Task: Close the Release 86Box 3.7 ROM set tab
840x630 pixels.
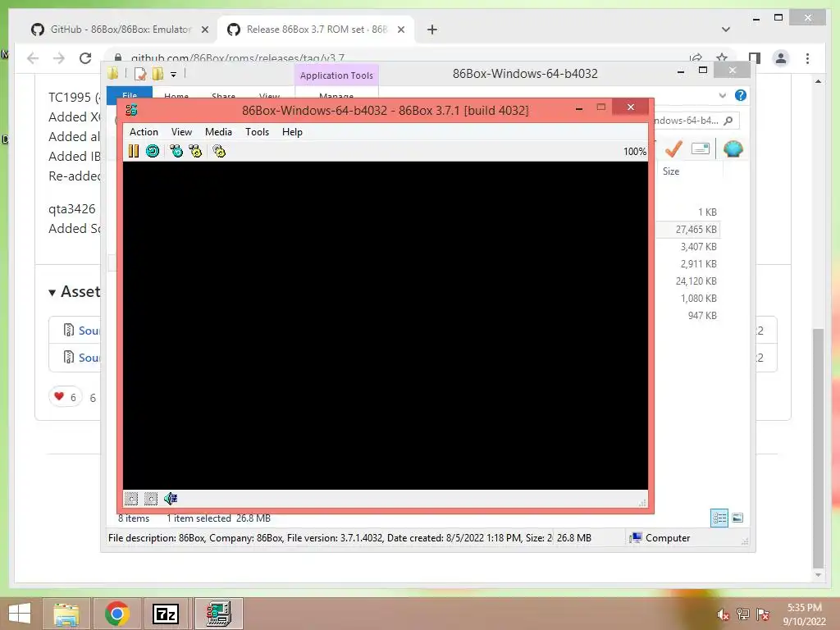Action: (x=400, y=30)
